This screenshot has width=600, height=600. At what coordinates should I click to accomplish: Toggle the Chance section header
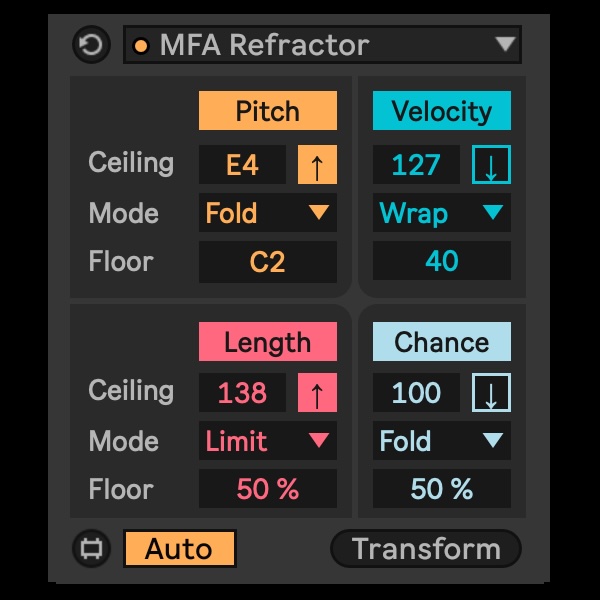441,342
